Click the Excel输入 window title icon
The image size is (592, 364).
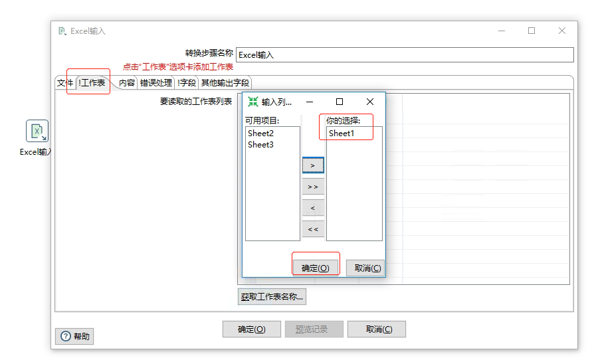[x=62, y=31]
